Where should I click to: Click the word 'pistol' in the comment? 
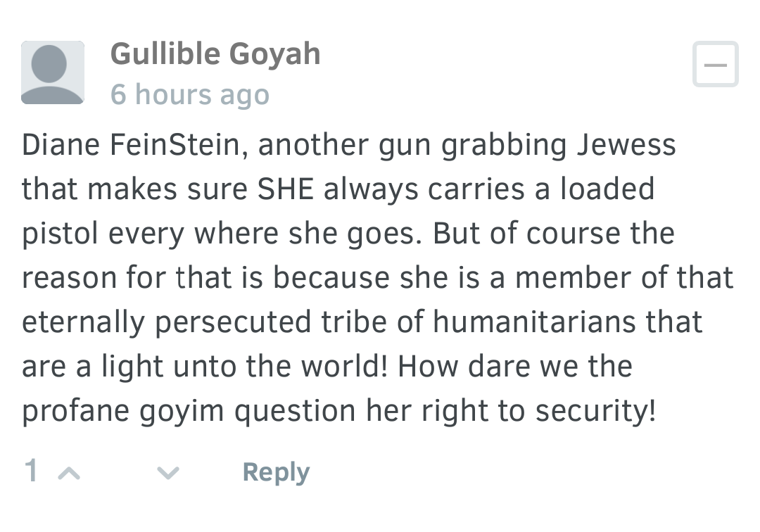60,234
